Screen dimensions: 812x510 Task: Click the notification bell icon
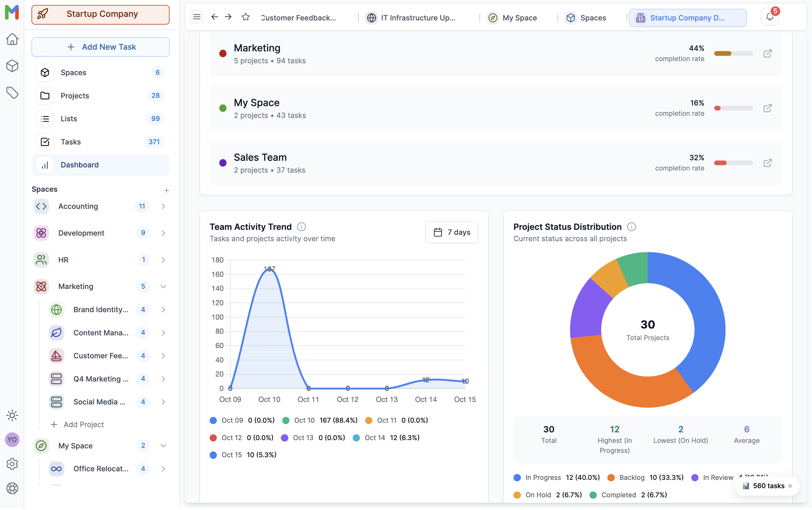pyautogui.click(x=769, y=17)
